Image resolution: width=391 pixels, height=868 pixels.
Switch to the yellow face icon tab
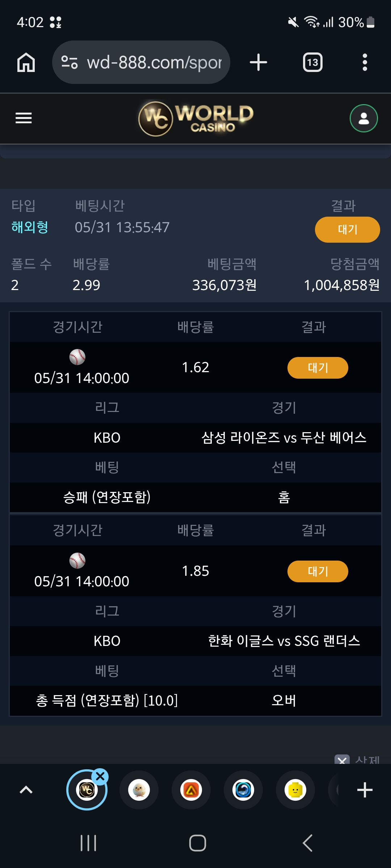coord(295,790)
